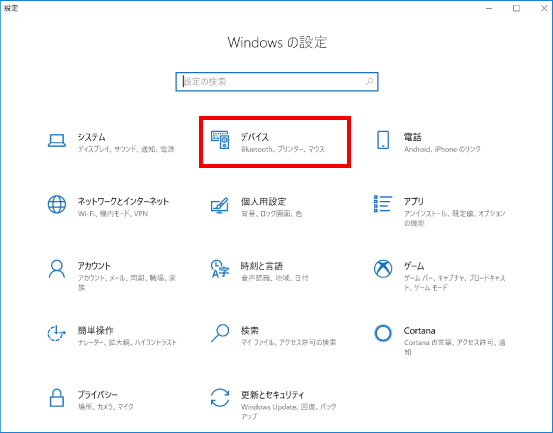Open the デバイス settings title
This screenshot has width=553, height=433.
(254, 137)
